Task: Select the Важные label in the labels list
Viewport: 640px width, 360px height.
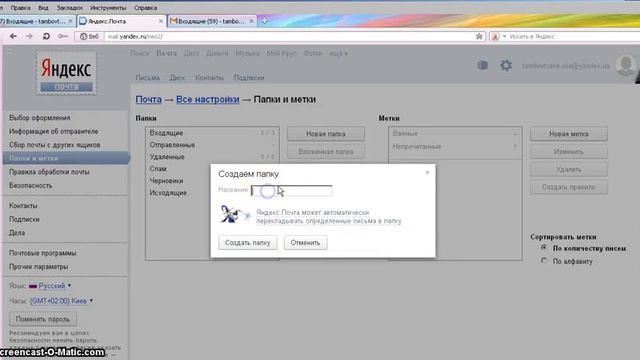Action: click(455, 133)
